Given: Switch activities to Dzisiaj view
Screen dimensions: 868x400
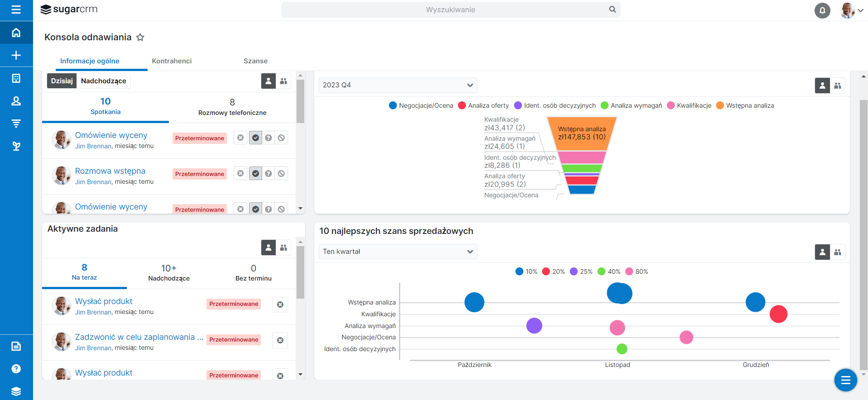Looking at the screenshot, I should coord(62,81).
